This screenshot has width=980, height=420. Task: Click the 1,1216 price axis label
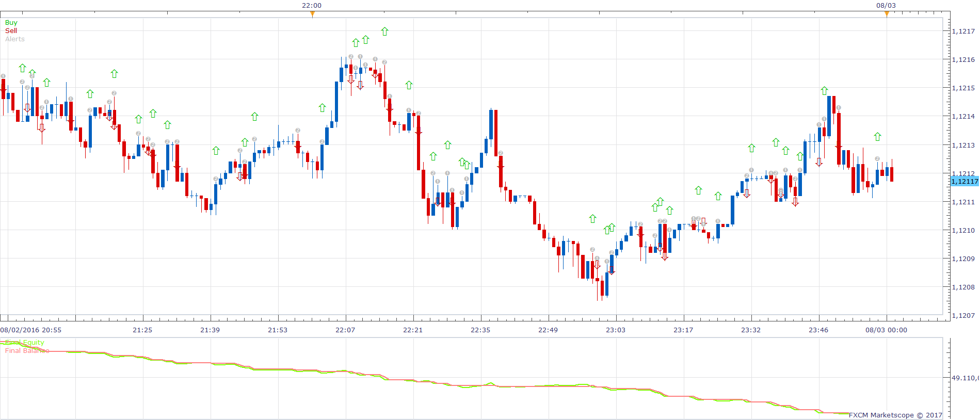(963, 60)
